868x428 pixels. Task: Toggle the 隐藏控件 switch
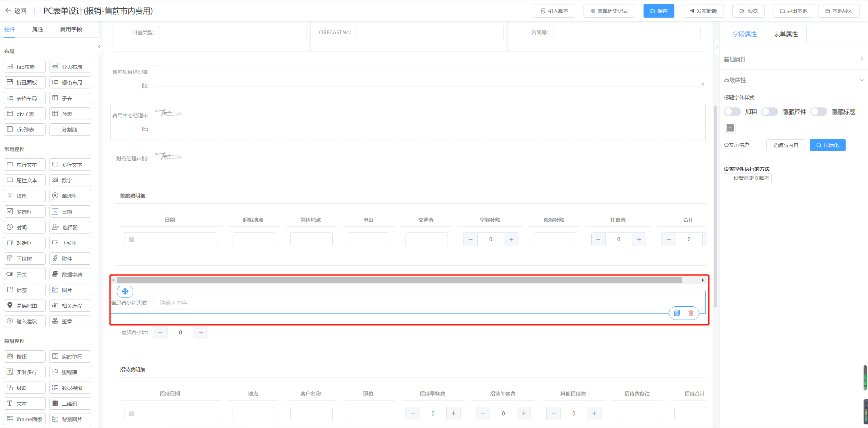coord(769,112)
